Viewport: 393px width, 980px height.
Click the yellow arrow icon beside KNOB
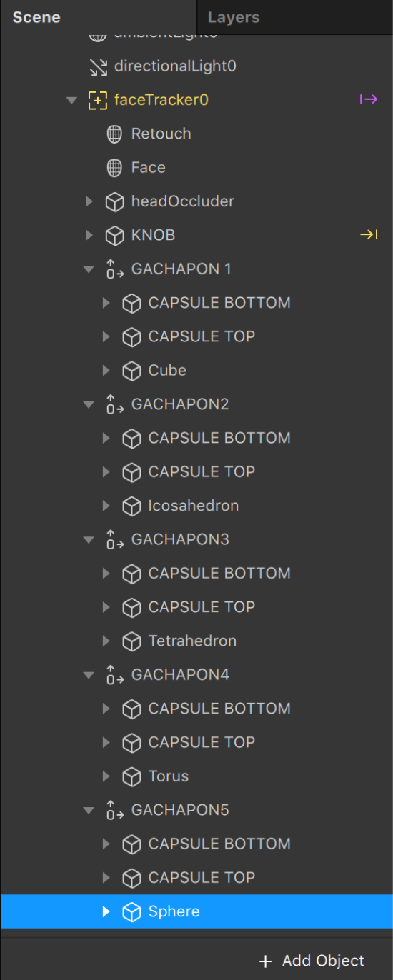369,234
